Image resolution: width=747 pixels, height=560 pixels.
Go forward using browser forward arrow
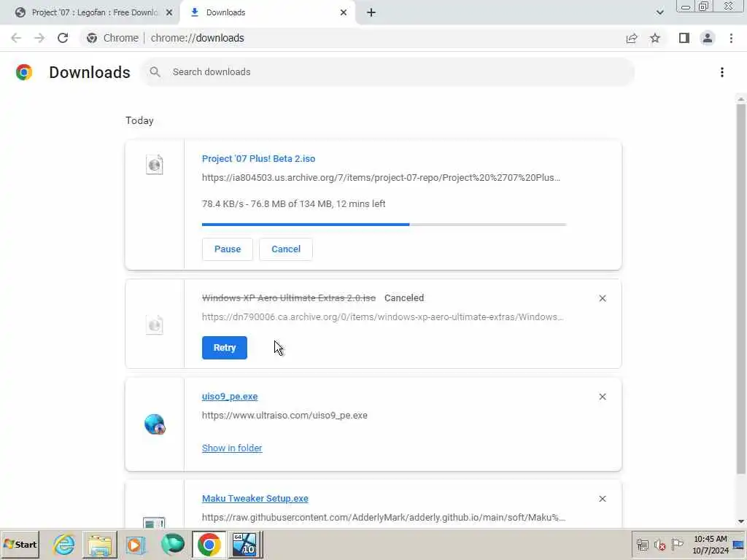coord(39,38)
